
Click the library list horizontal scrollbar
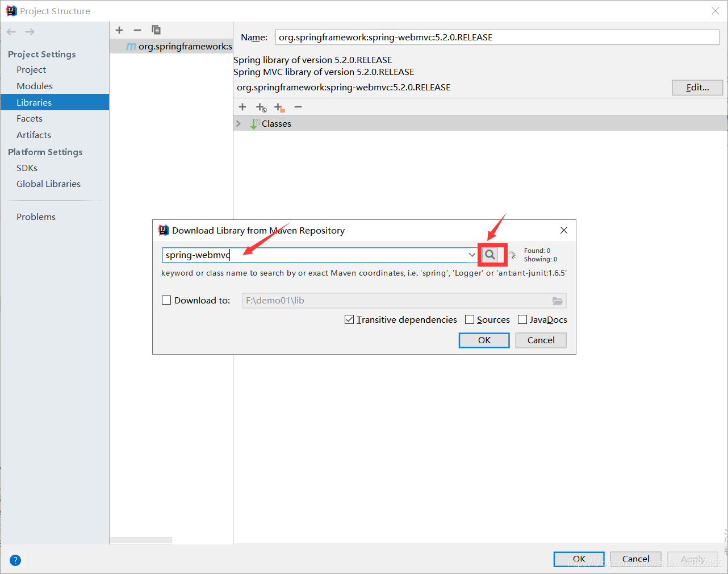tap(141, 540)
